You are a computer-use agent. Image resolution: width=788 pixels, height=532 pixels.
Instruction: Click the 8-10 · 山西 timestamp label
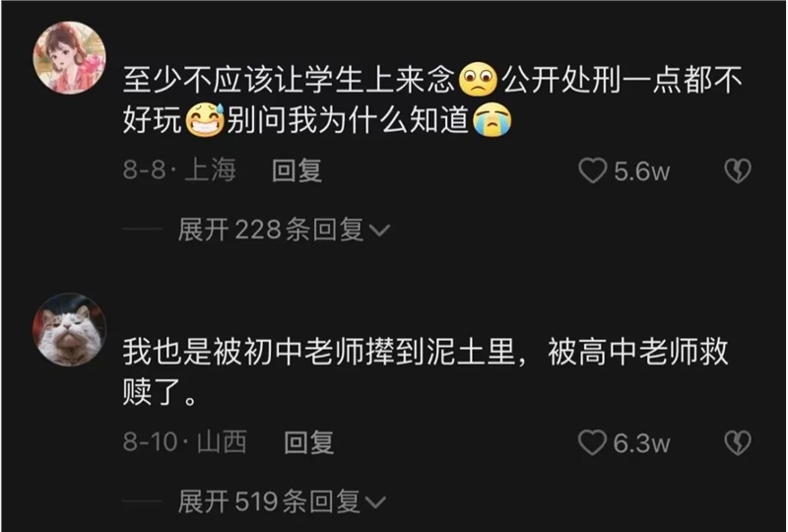pyautogui.click(x=185, y=442)
